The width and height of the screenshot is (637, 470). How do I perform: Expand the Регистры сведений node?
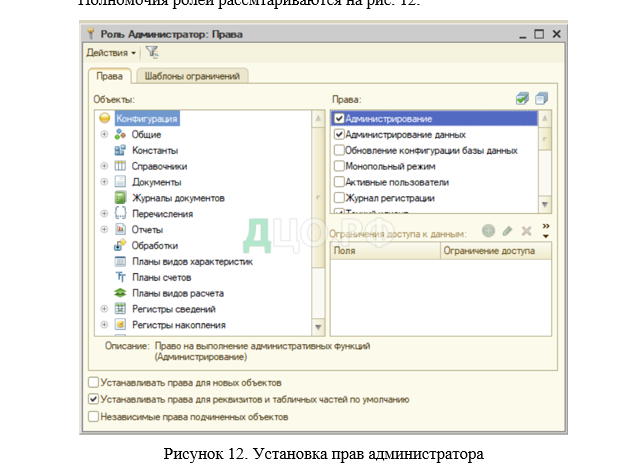[x=104, y=309]
